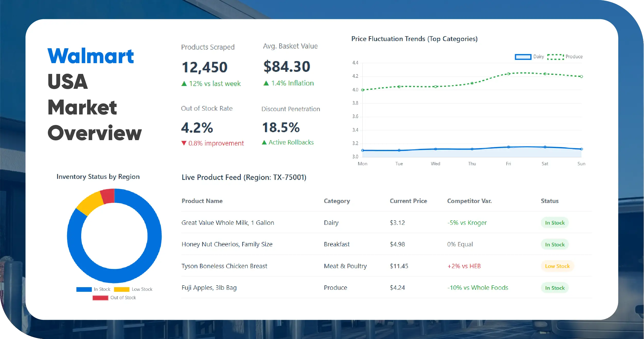Click green up triangle next to 1.4% Inflation
The image size is (644, 339).
(266, 83)
